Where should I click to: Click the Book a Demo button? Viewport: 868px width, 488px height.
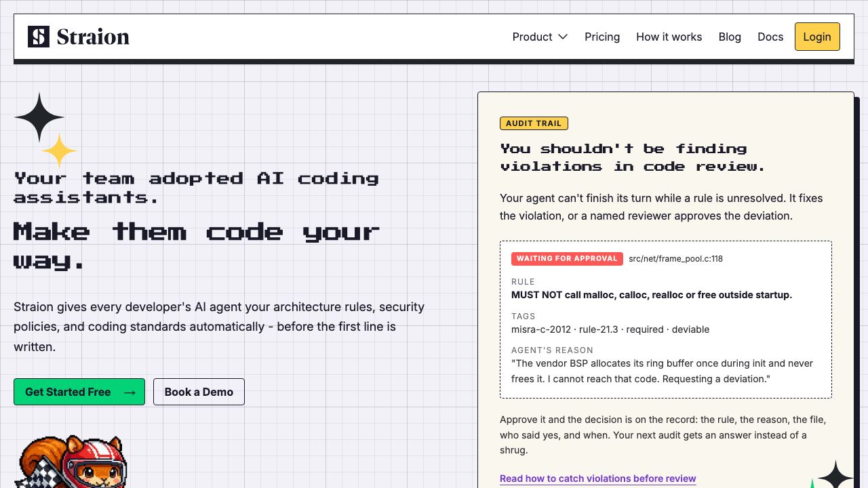pyautogui.click(x=199, y=392)
